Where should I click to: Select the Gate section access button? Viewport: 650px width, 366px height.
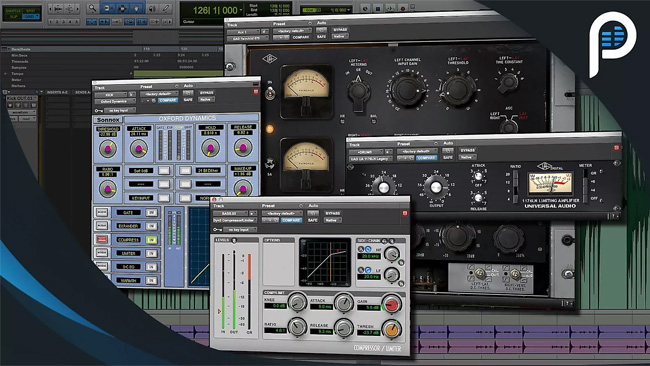point(102,212)
